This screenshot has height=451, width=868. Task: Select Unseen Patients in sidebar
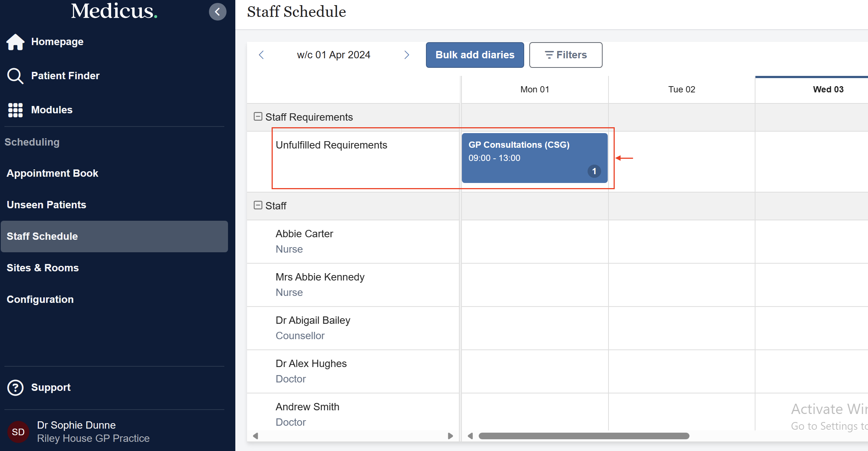[x=47, y=205]
